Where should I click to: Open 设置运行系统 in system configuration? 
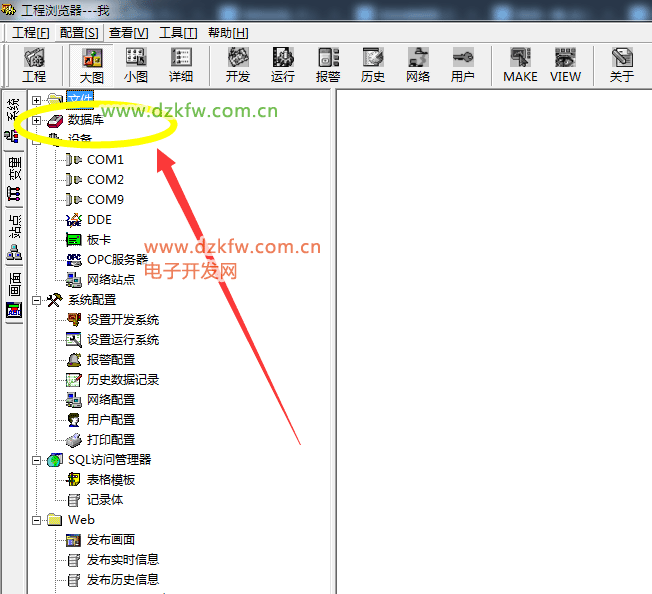click(122, 340)
